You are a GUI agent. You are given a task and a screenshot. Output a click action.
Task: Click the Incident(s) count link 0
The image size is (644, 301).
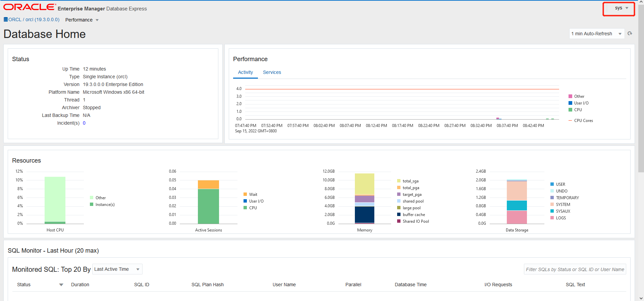pyautogui.click(x=84, y=123)
